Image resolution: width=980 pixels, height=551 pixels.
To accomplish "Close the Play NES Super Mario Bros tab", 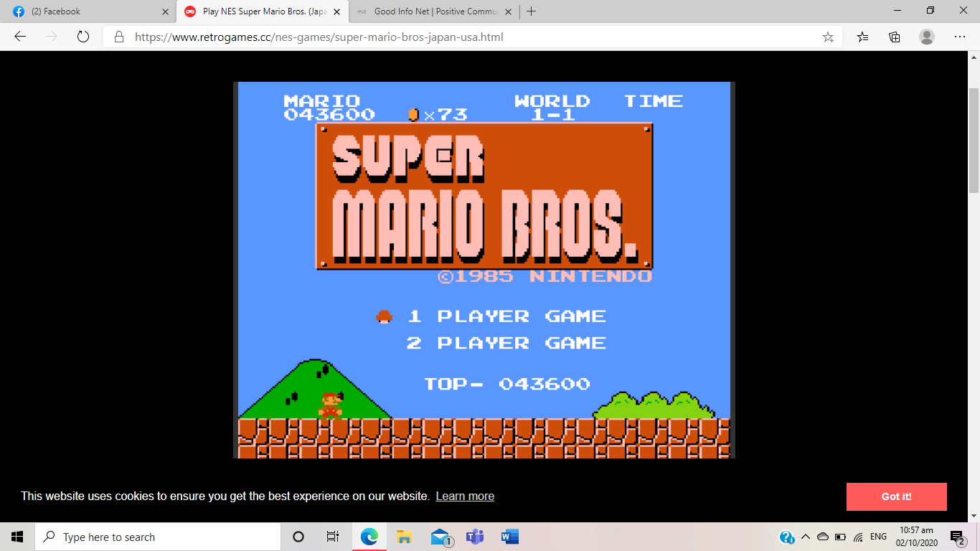I will (x=336, y=11).
